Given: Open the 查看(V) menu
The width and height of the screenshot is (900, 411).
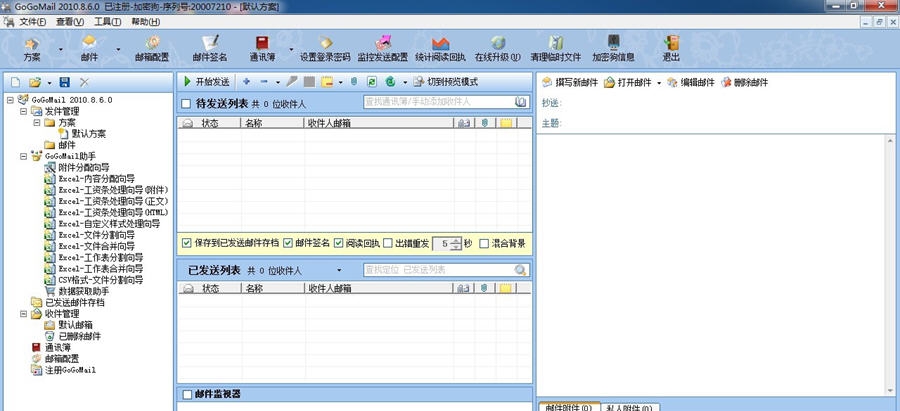Looking at the screenshot, I should point(69,22).
